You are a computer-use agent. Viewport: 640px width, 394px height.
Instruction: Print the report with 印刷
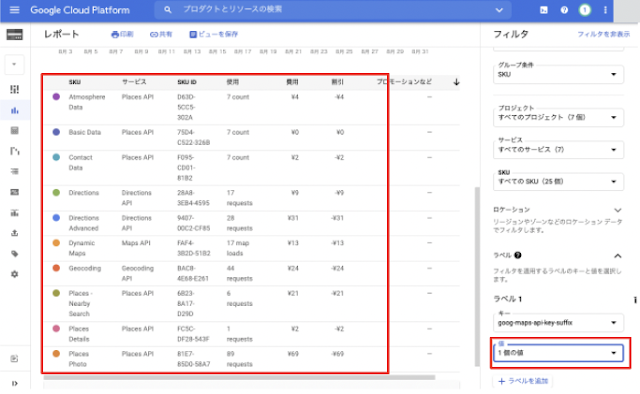[122, 34]
